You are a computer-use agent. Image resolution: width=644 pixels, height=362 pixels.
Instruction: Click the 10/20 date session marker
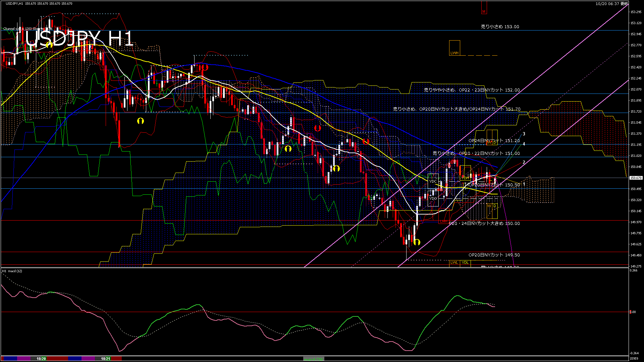coord(41,359)
